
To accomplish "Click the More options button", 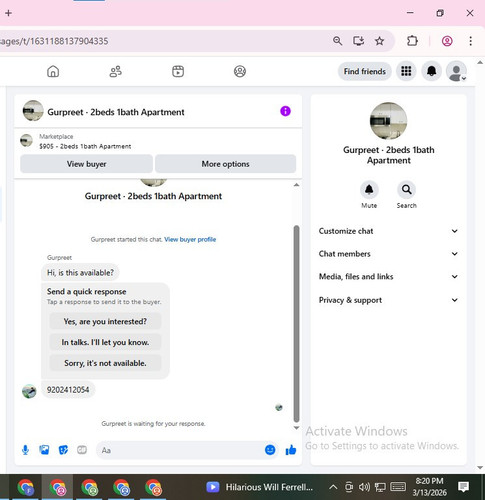I will coord(225,164).
